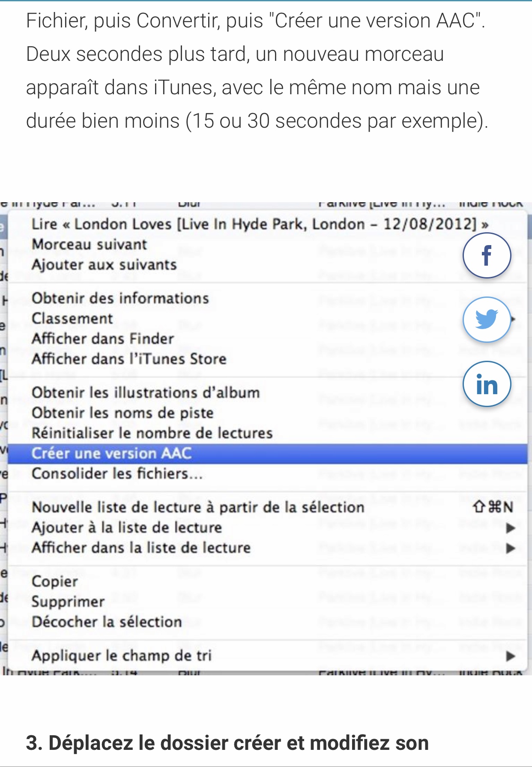Choose 'Afficher dans l'iTunes Store'

(x=129, y=359)
